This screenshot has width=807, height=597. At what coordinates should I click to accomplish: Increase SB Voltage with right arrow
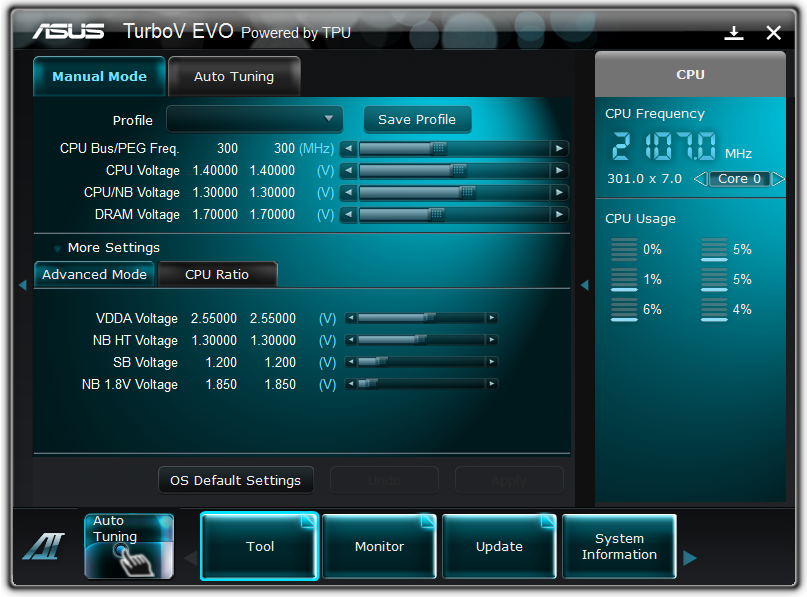click(x=492, y=362)
